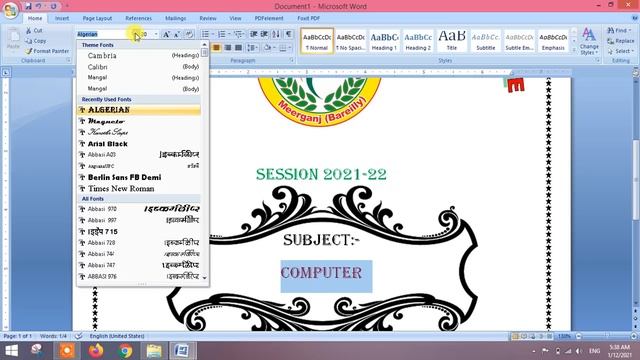
Task: Click the Borders icon in Paragraph group
Action: [282, 48]
